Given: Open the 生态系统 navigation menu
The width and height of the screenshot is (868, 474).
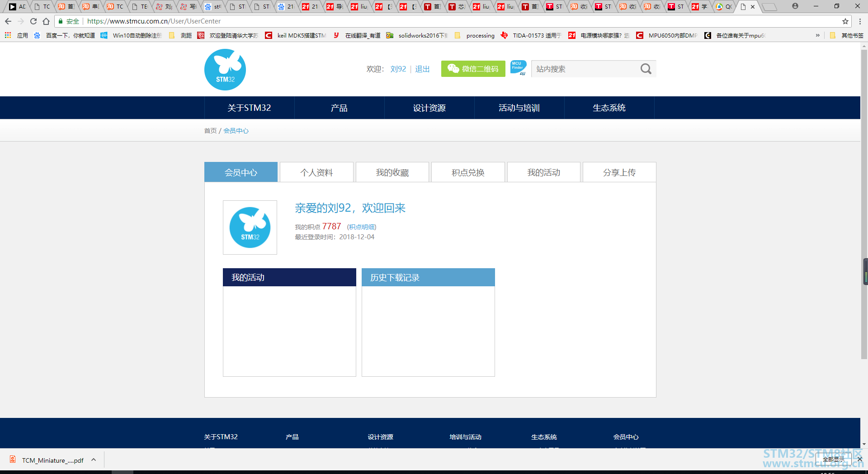Looking at the screenshot, I should [609, 108].
